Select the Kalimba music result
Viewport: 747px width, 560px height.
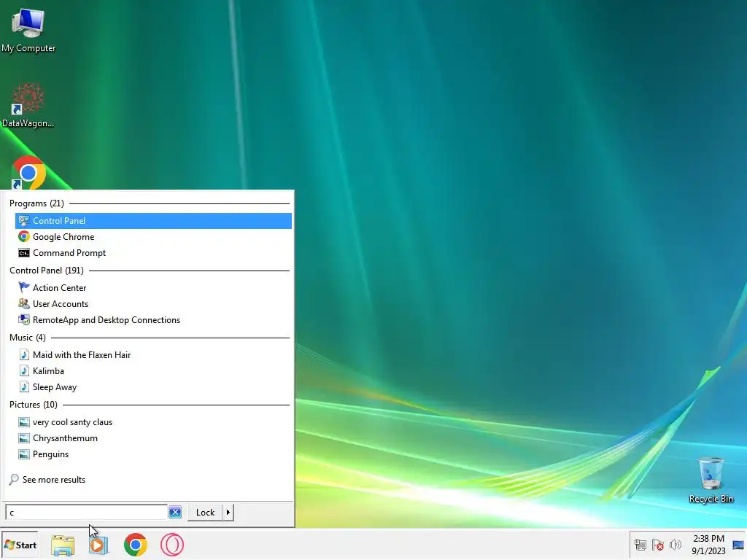[x=153, y=371]
